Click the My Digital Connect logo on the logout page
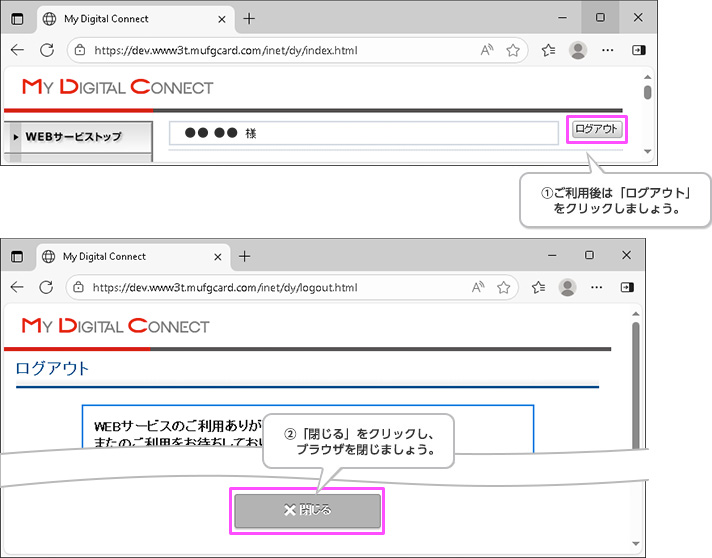This screenshot has width=712, height=558. pos(115,326)
